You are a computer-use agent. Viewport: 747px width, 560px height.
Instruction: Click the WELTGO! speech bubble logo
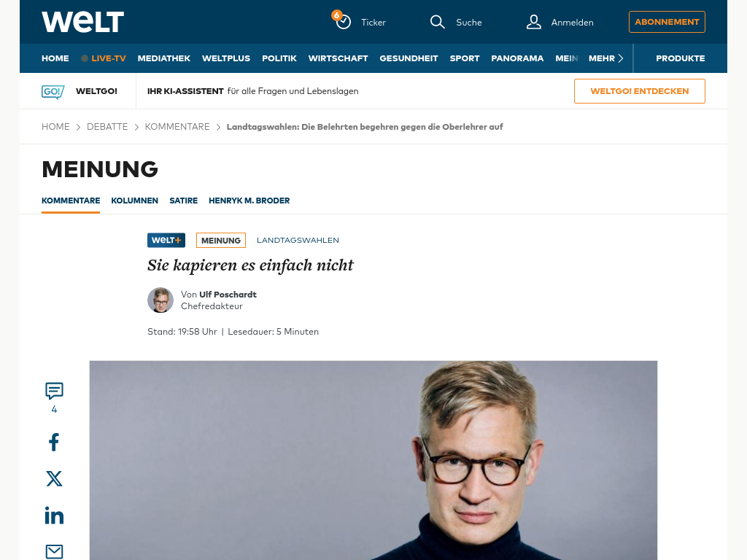point(53,91)
